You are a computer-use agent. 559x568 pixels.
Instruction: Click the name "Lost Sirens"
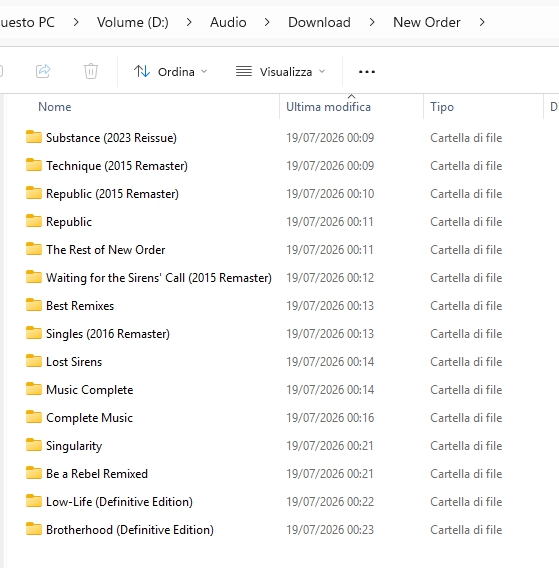[74, 362]
